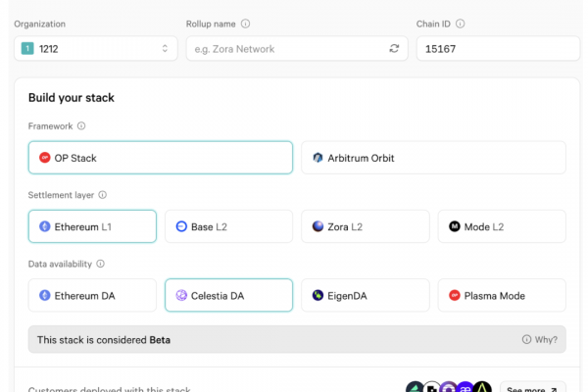Click the green organization badge numbered 1
This screenshot has width=588, height=392.
click(27, 48)
